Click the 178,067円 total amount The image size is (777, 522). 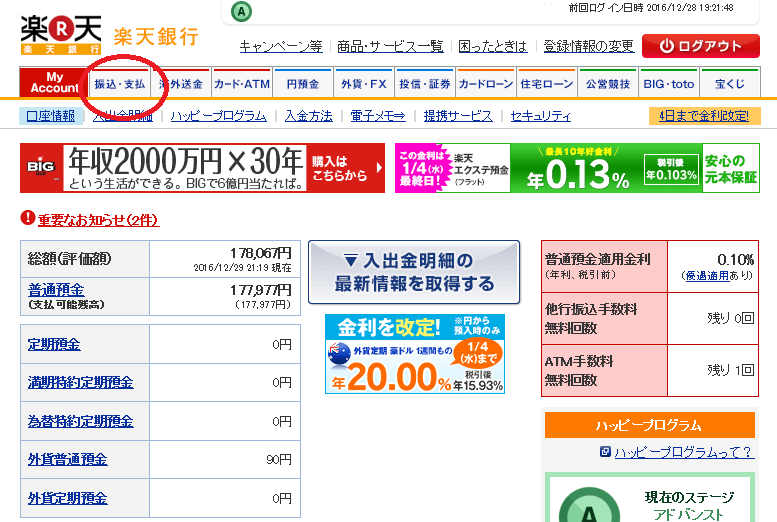point(261,253)
